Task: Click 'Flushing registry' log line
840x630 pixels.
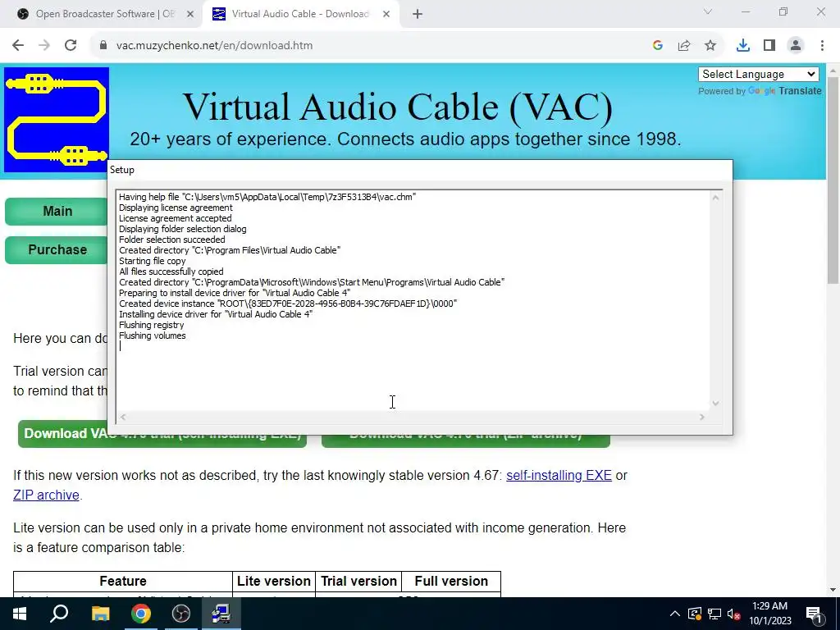Action: tap(151, 325)
